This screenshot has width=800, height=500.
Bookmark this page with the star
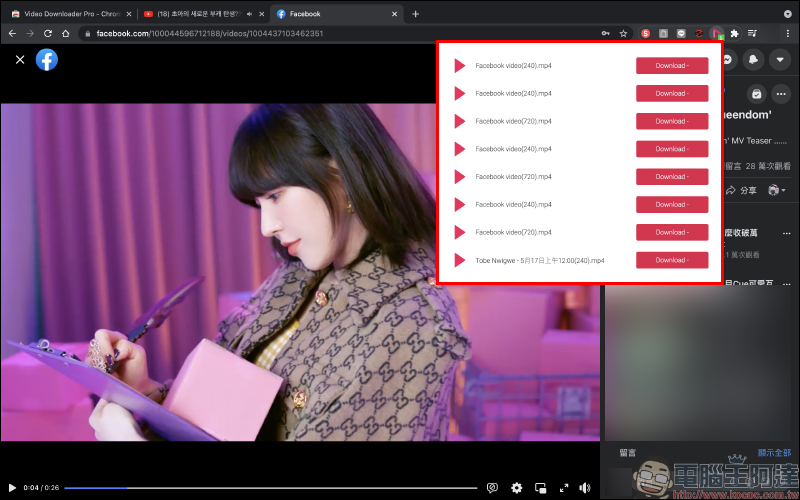click(x=623, y=33)
